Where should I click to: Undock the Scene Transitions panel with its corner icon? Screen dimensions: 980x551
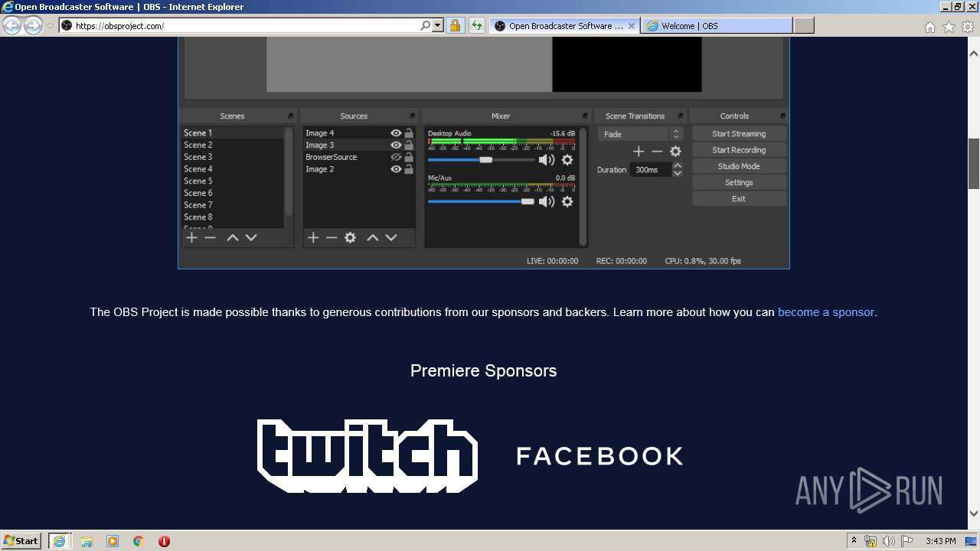click(x=680, y=116)
